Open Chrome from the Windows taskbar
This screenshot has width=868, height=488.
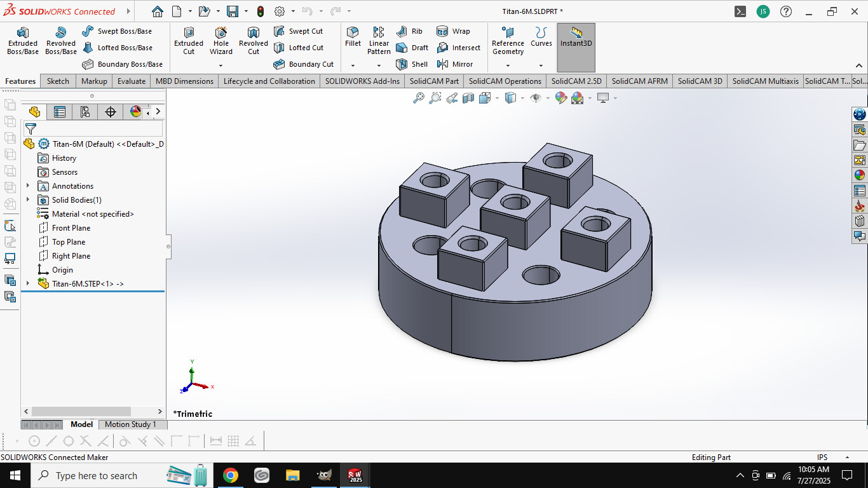coord(231,475)
